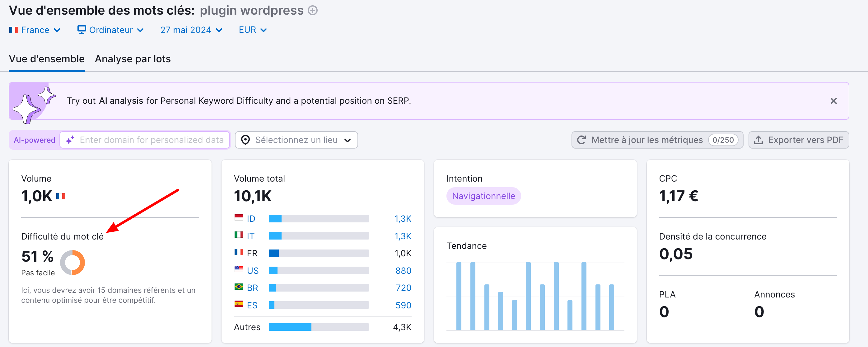Open the 27 mai 2024 date dropdown
The image size is (868, 347).
[191, 30]
